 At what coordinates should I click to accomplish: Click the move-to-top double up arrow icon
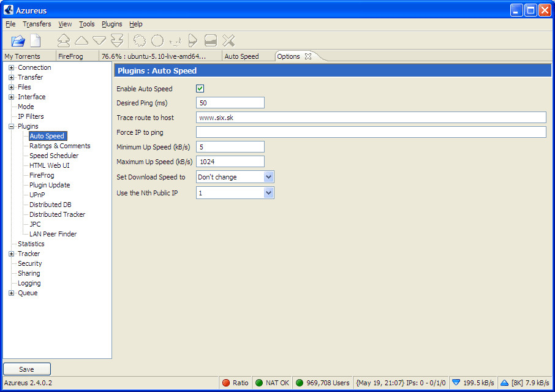click(x=64, y=40)
